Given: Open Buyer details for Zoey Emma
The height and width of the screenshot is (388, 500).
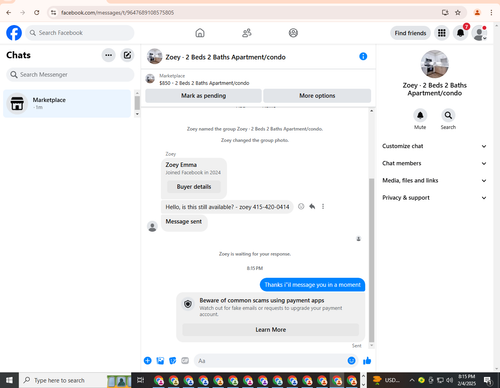Looking at the screenshot, I should click(194, 187).
